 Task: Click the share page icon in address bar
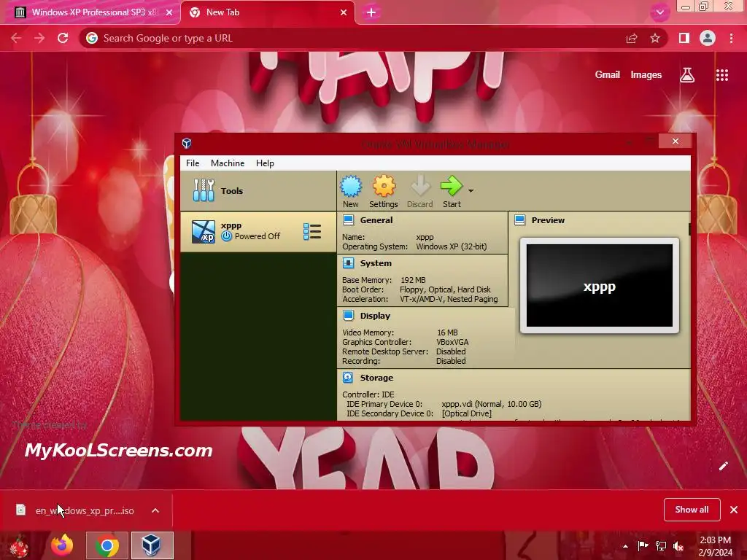(632, 38)
